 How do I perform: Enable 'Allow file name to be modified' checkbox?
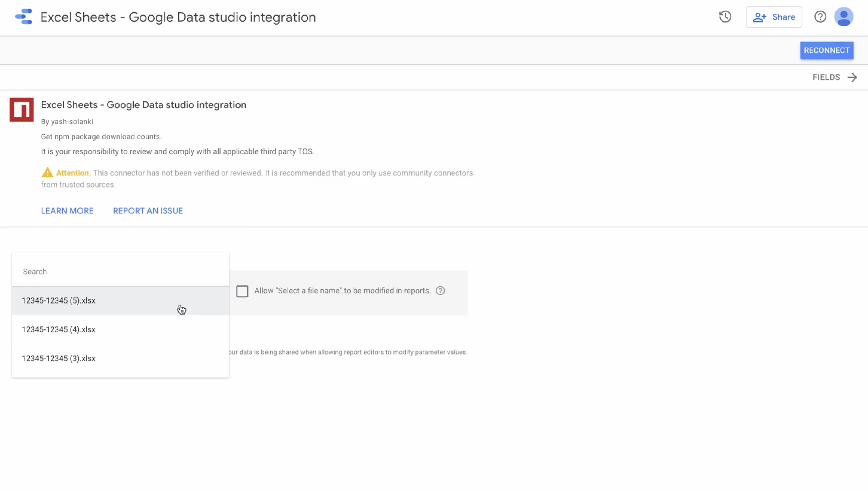click(242, 291)
